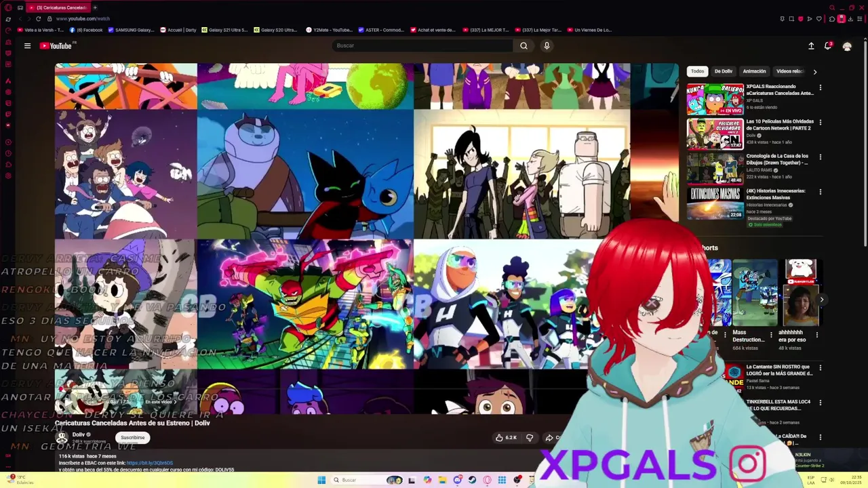Open Opera GX browser search tabs icon
The image size is (868, 488).
pos(832,8)
